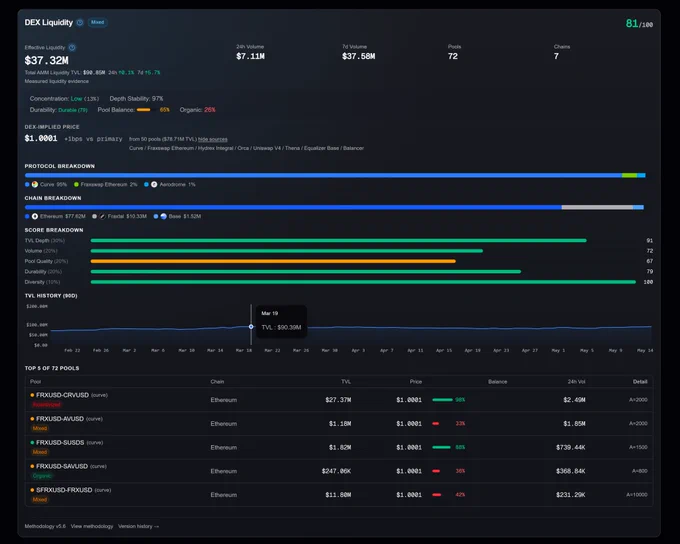This screenshot has width=680, height=544.
Task: Click the 24h Vol column header
Action: point(576,382)
